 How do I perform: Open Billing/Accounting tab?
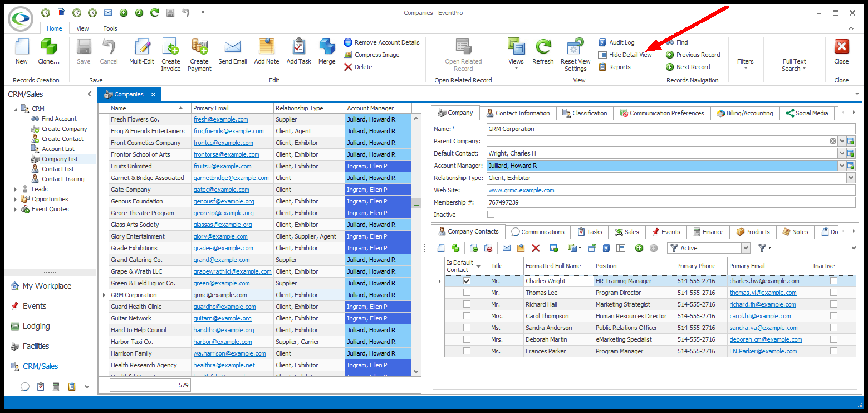[745, 113]
